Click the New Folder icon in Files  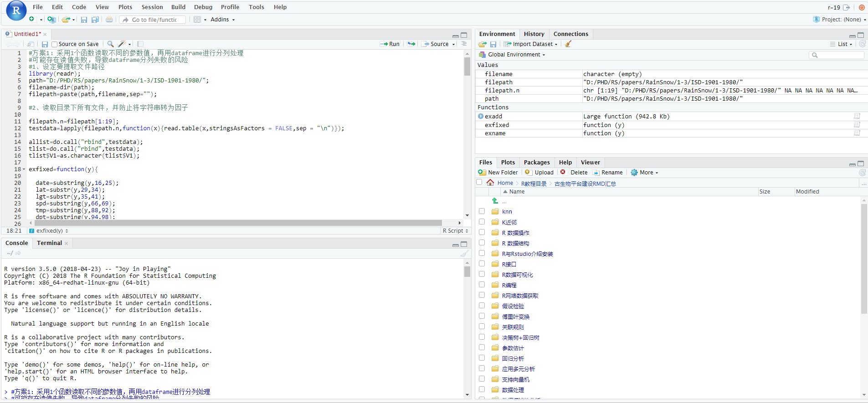click(x=482, y=173)
